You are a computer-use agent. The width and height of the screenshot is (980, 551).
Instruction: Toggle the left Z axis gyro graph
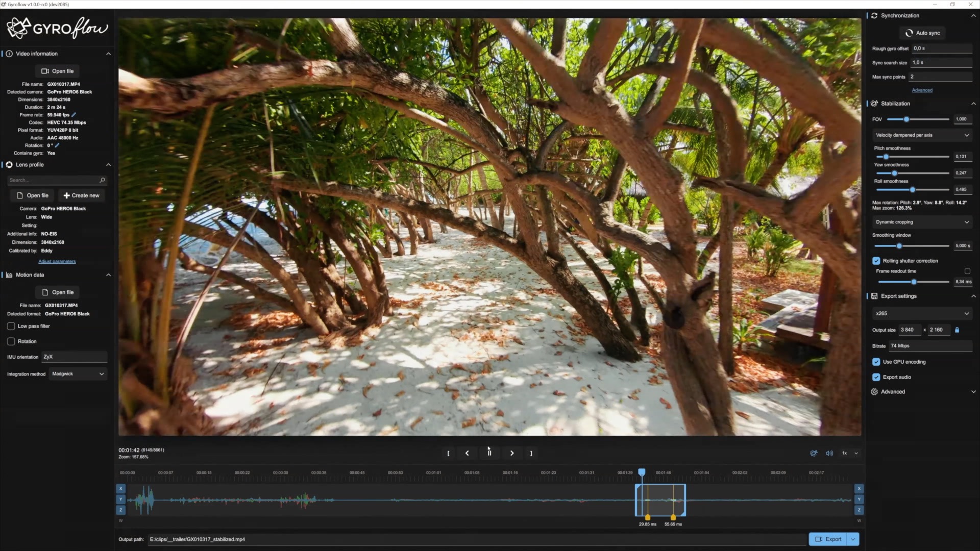click(121, 510)
